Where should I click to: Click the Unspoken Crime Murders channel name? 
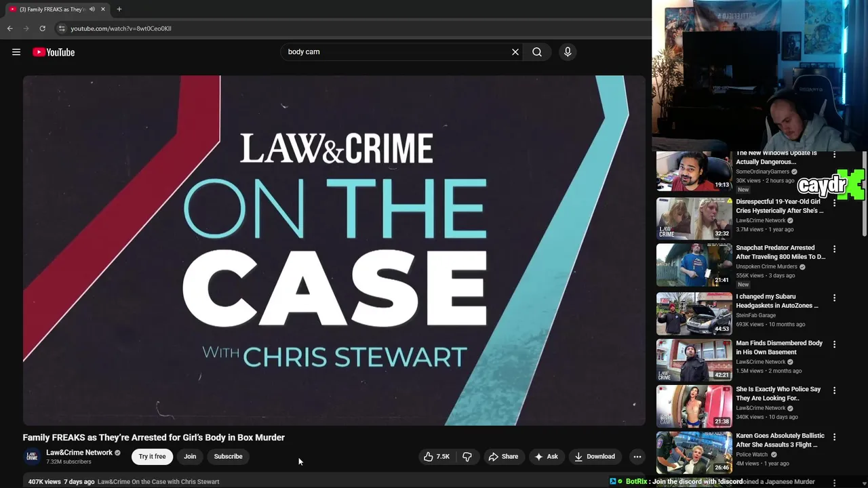coord(766,266)
